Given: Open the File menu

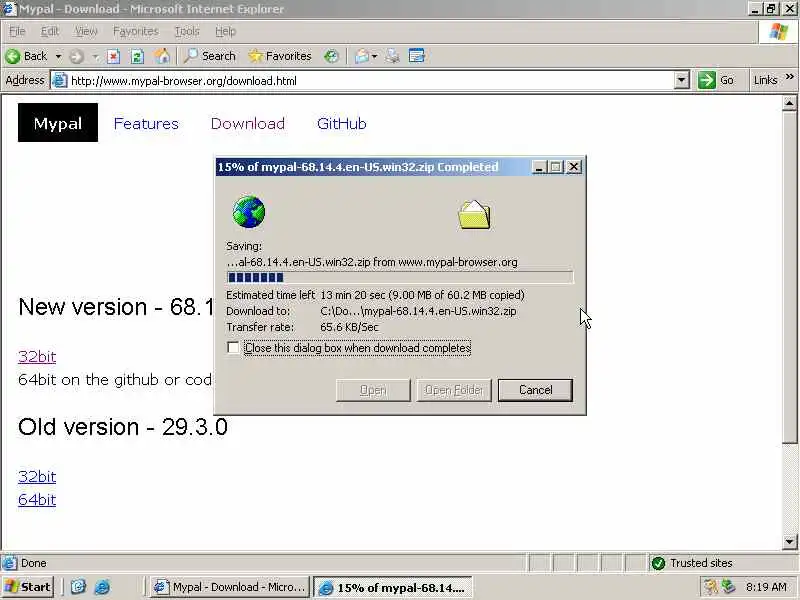Looking at the screenshot, I should pos(17,32).
